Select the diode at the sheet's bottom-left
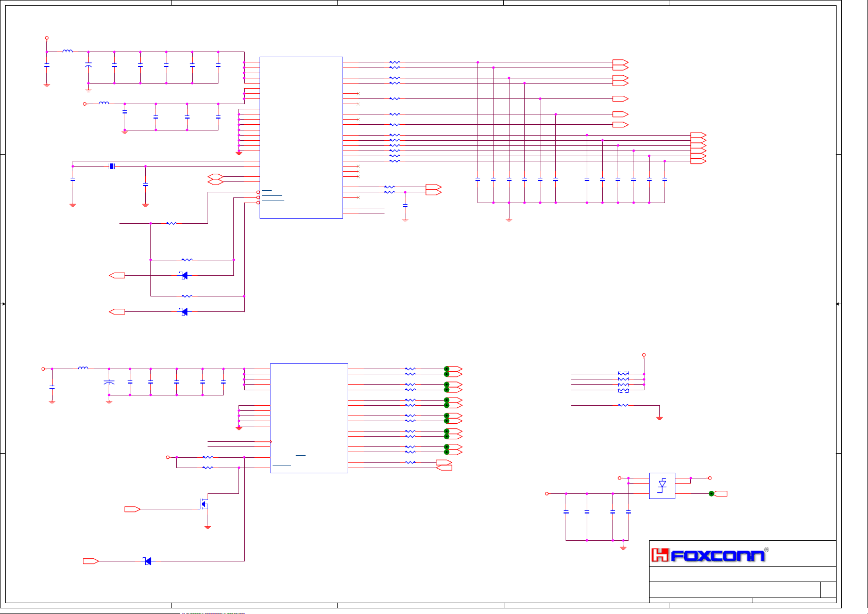The height and width of the screenshot is (614, 868). 147,561
